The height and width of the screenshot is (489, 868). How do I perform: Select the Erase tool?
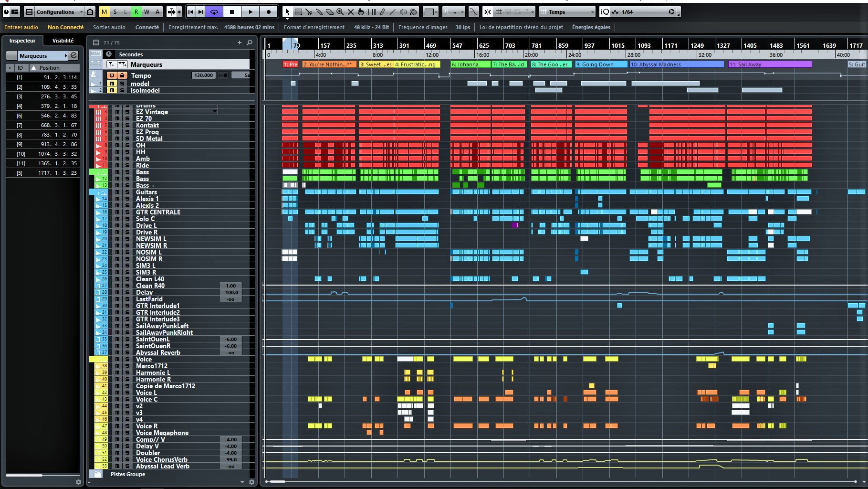(330, 12)
